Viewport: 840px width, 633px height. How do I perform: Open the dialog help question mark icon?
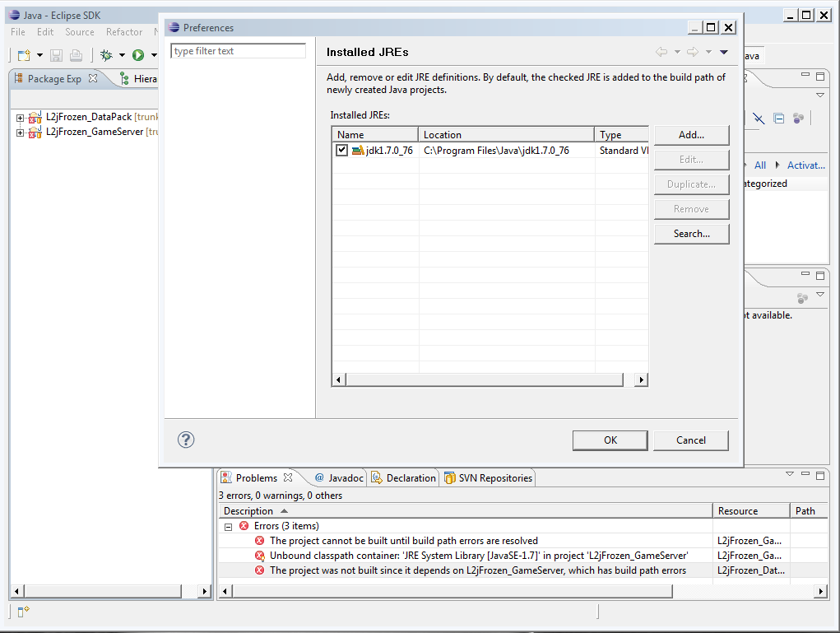pyautogui.click(x=186, y=440)
